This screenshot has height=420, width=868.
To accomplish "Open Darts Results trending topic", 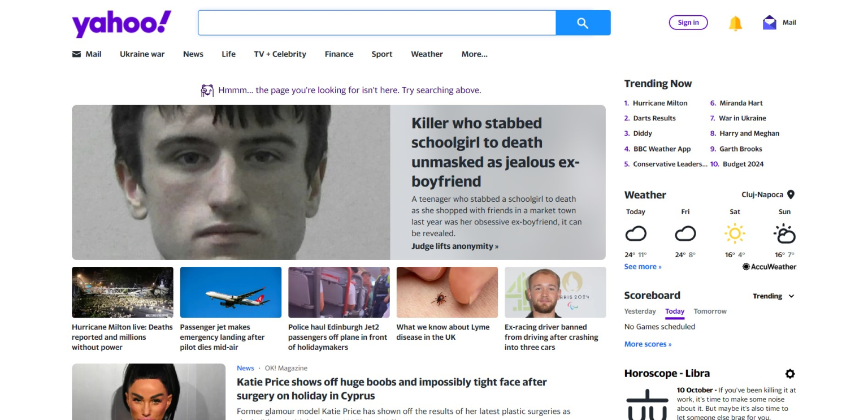I will click(x=654, y=118).
